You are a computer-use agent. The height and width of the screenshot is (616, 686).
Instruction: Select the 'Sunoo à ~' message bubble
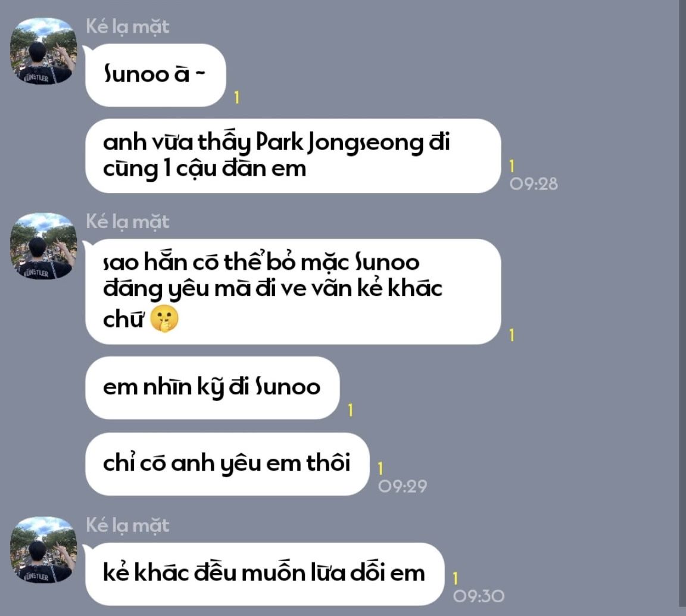pyautogui.click(x=156, y=75)
